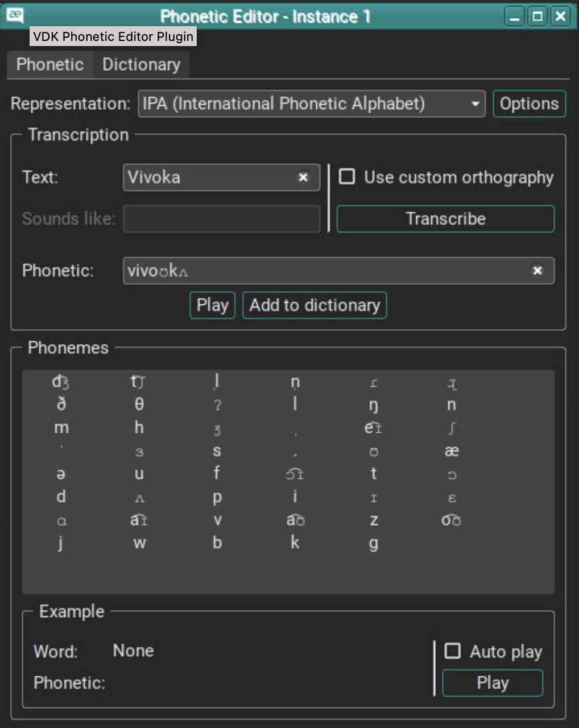579x728 pixels.
Task: Toggle the Auto play checkbox
Action: tap(453, 651)
